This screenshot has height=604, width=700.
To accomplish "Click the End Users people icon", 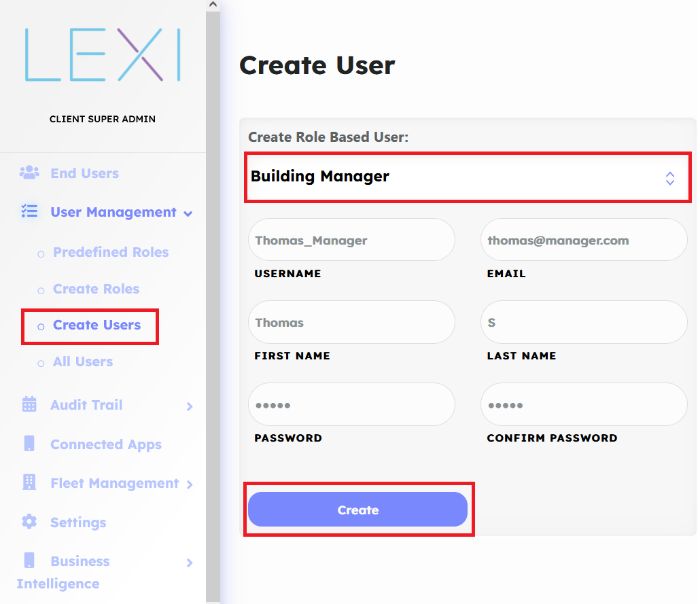I will click(x=29, y=173).
